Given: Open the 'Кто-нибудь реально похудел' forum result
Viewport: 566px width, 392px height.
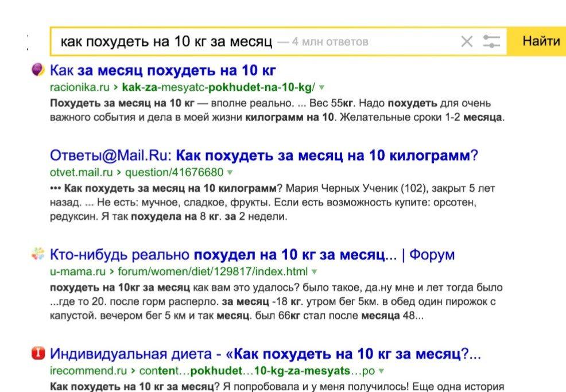Looking at the screenshot, I should tap(253, 255).
